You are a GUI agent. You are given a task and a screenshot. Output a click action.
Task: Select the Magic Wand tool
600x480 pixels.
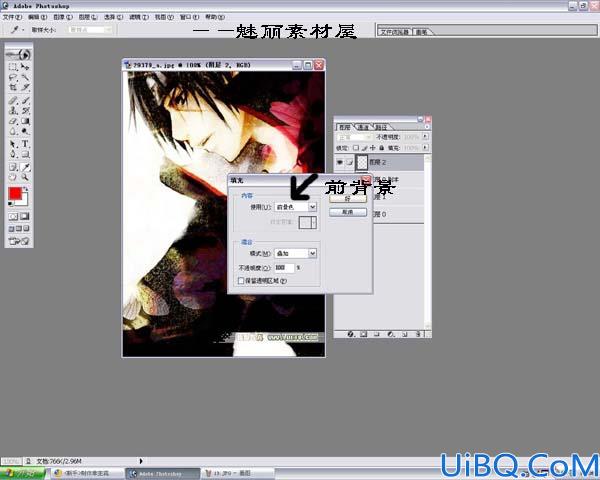[x=25, y=77]
